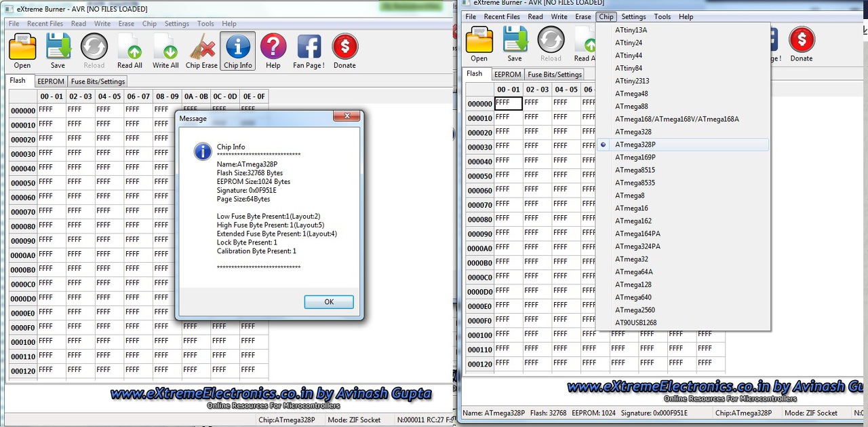This screenshot has width=868, height=427.
Task: Open Fuse Bits/Settings tab in left window
Action: 98,81
